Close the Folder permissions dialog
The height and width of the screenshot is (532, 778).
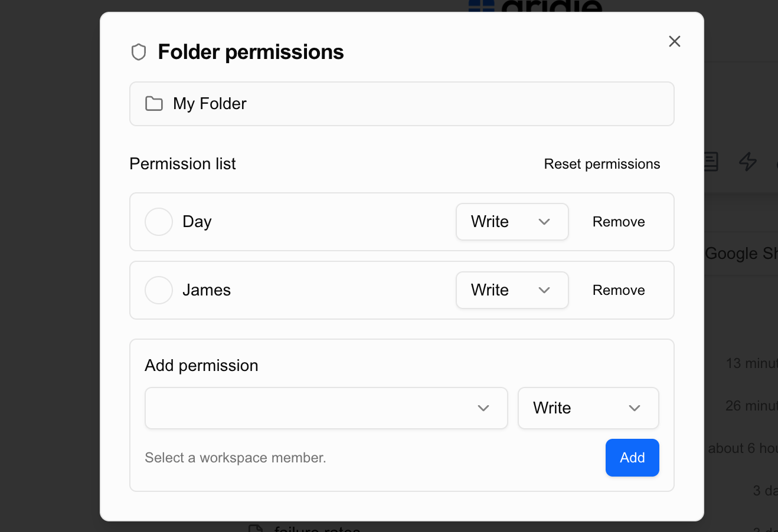675,41
